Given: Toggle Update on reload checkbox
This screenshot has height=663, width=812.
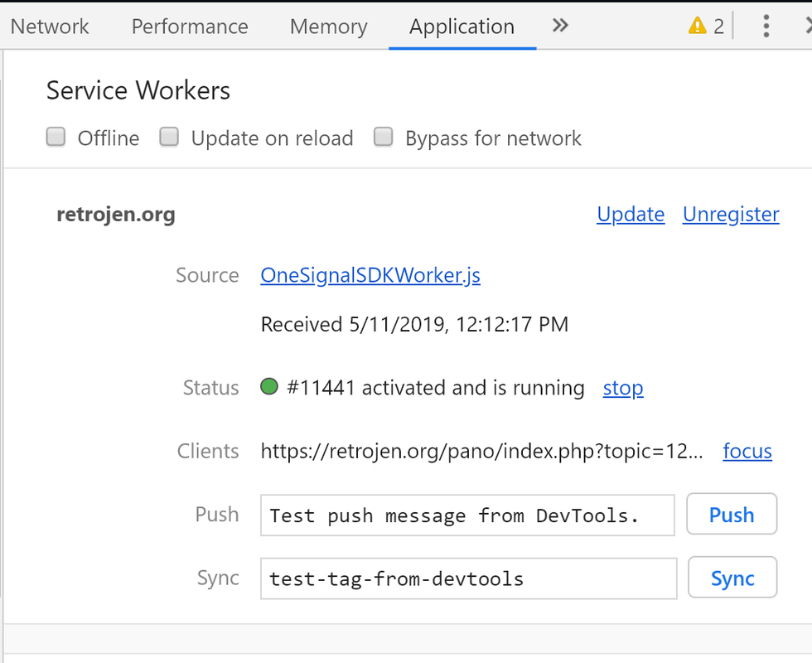Looking at the screenshot, I should point(169,138).
